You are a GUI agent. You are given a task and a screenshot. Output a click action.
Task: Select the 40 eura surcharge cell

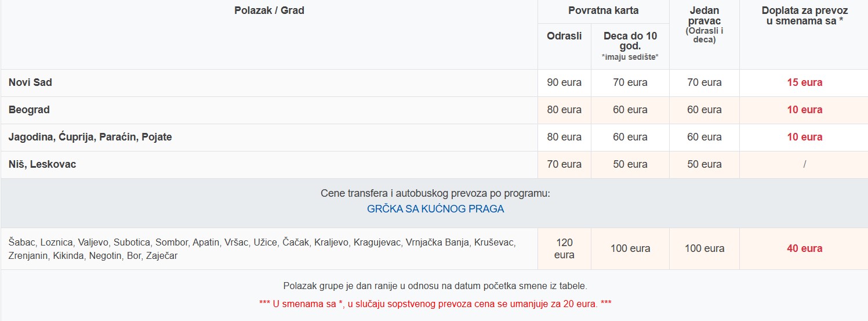804,248
